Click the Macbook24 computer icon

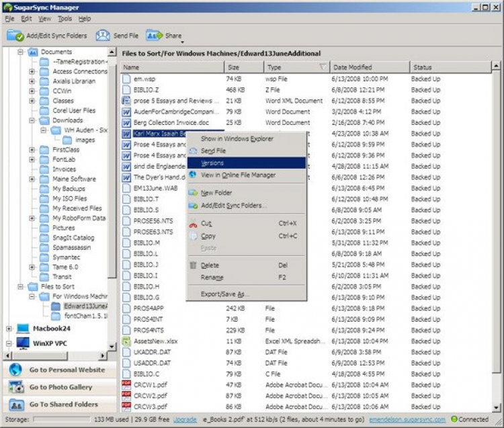[23, 329]
